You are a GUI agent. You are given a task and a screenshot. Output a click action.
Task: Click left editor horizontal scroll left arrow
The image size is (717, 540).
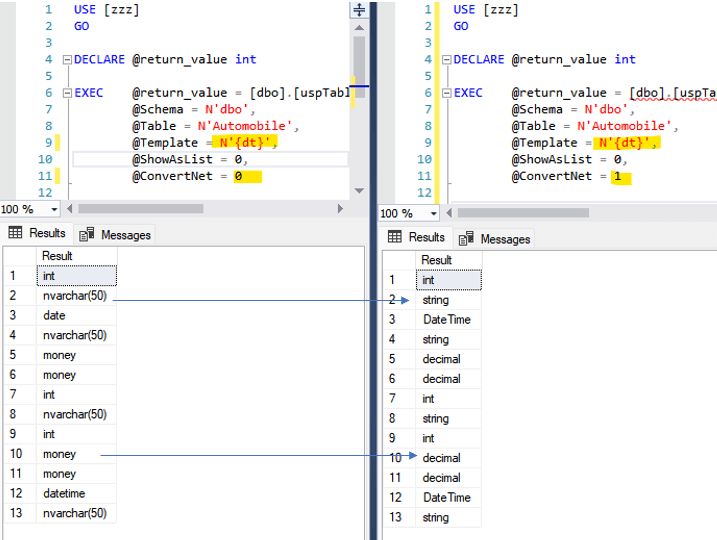(x=70, y=209)
